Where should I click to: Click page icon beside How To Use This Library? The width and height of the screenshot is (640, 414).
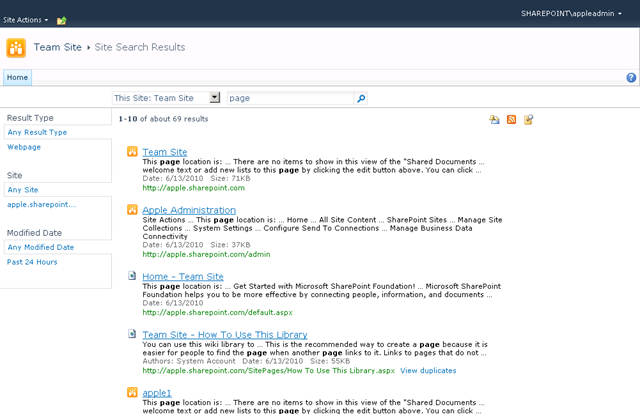click(132, 334)
